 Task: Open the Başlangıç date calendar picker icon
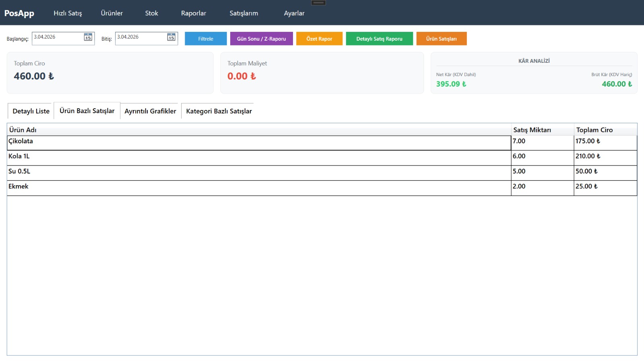point(88,37)
